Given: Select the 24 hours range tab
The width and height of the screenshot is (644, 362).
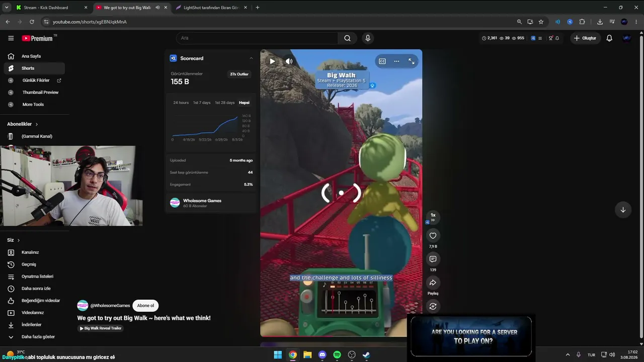Looking at the screenshot, I should pos(181,103).
